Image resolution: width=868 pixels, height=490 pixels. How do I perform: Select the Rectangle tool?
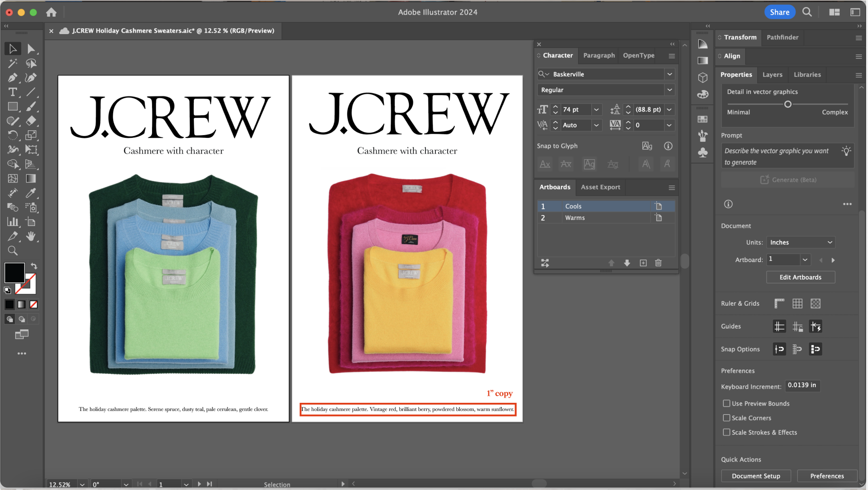point(13,107)
